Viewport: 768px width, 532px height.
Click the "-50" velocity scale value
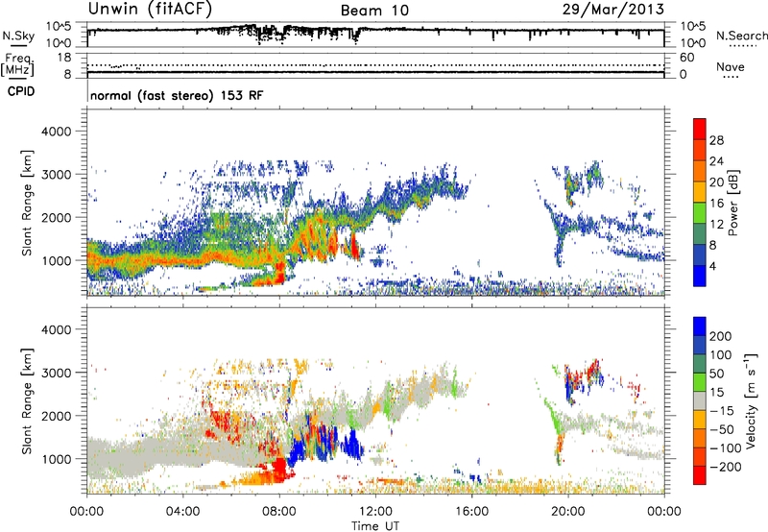[x=722, y=429]
